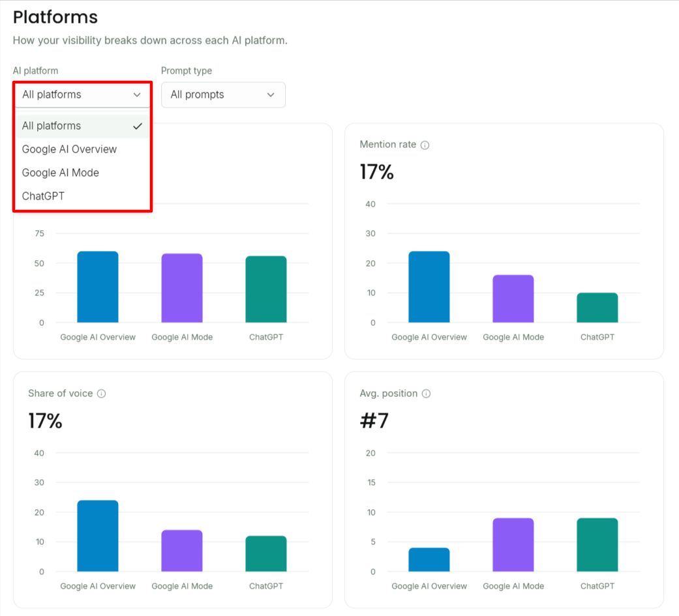The height and width of the screenshot is (616, 679).
Task: Click the Share of voice info icon
Action: [101, 394]
